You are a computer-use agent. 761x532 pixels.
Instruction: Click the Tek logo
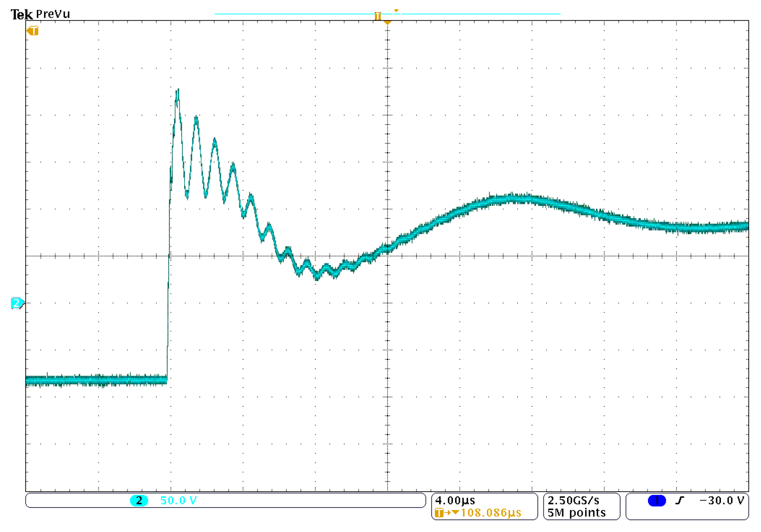coord(22,14)
